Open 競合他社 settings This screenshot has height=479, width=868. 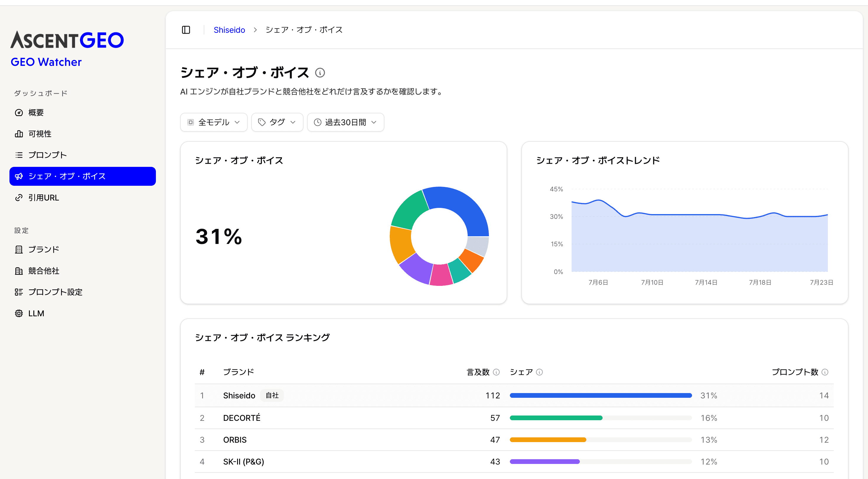83,271
